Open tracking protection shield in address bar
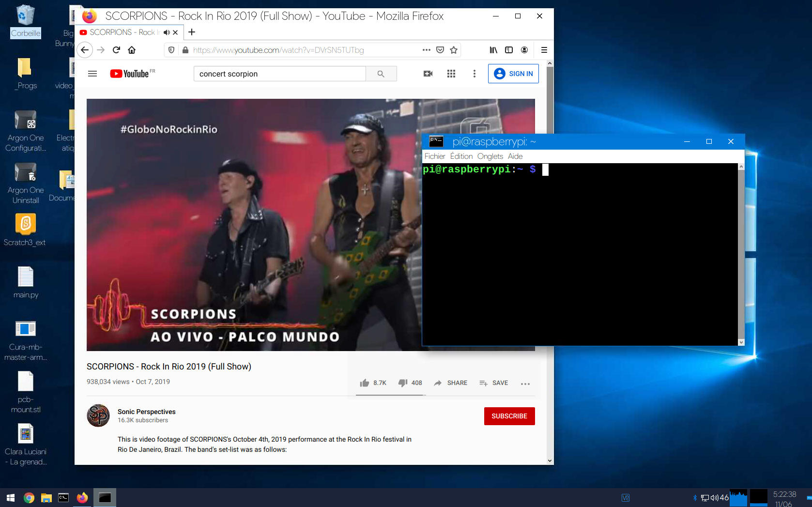The height and width of the screenshot is (507, 812). [171, 50]
